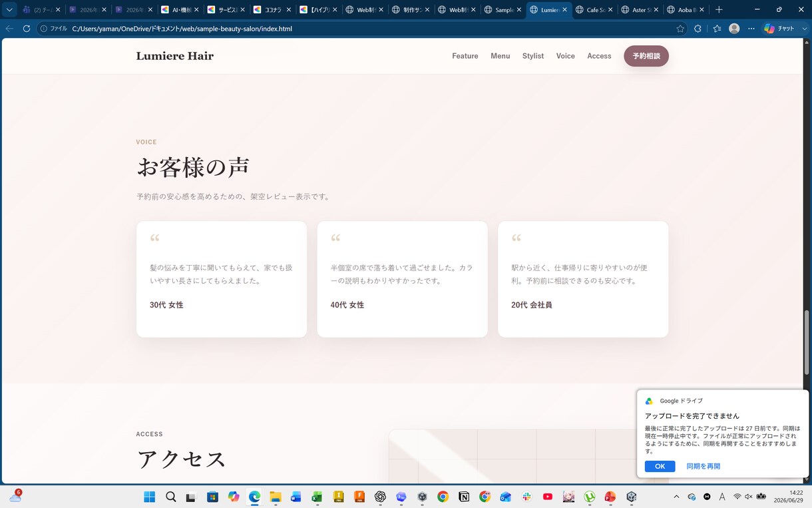Open the Windows Start menu
Viewport: 812px width, 508px height.
coord(150,497)
